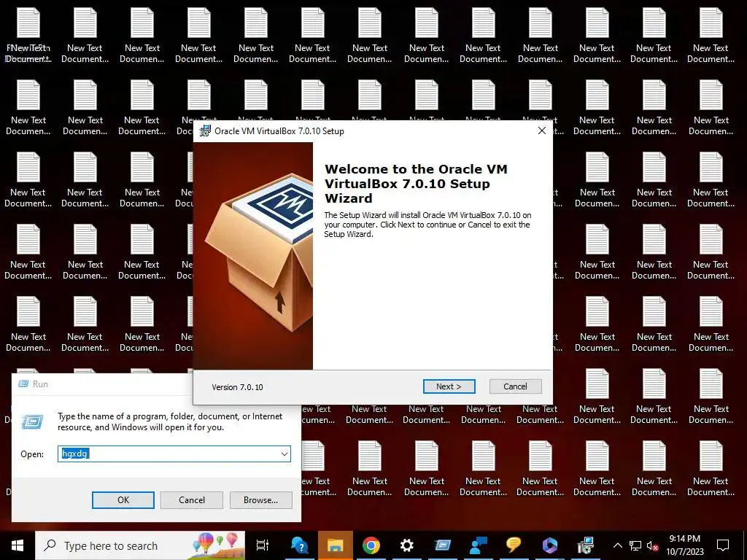This screenshot has height=560, width=747.
Task: Open the network status tray icon
Action: (x=635, y=545)
